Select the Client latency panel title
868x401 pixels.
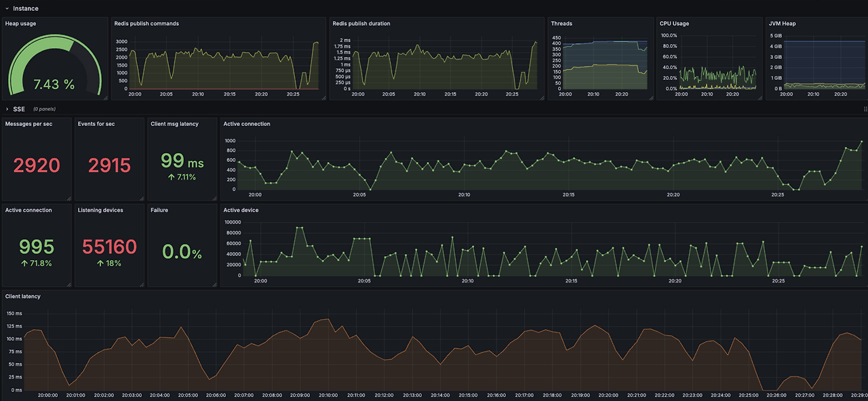[23, 297]
